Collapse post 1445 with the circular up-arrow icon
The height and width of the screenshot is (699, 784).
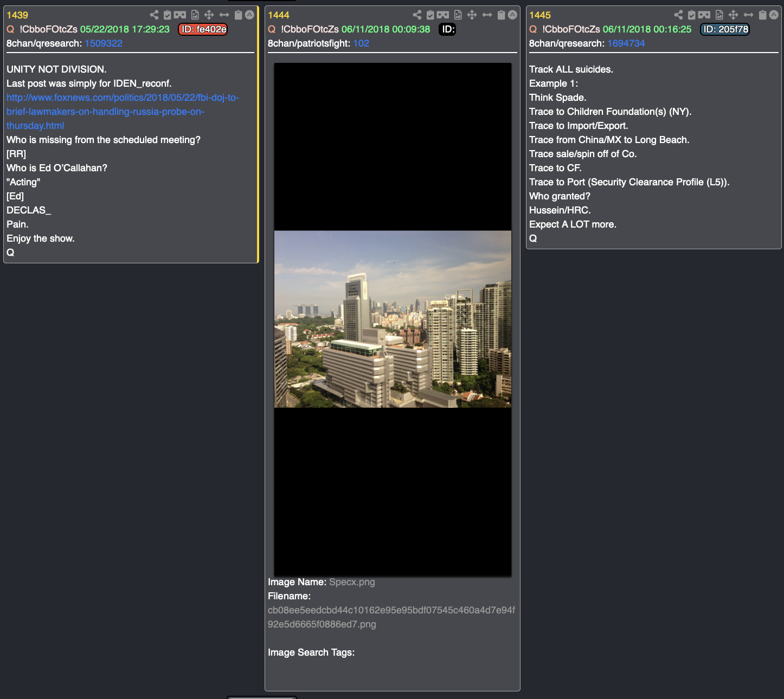pos(774,15)
